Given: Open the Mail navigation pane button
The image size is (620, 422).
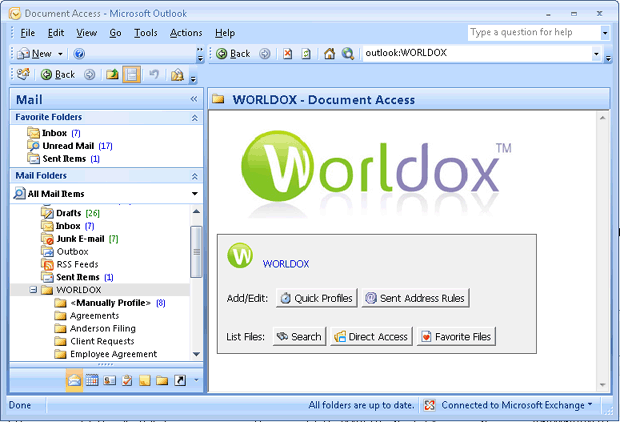Looking at the screenshot, I should click(x=74, y=380).
